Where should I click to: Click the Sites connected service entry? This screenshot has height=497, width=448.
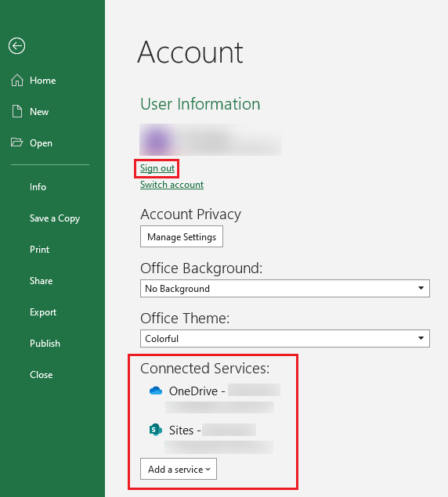pos(211,438)
